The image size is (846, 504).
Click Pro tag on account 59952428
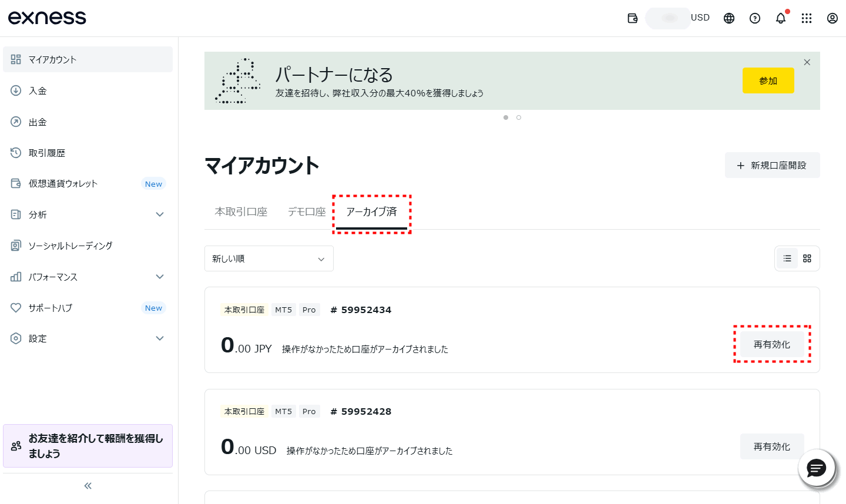pos(309,411)
